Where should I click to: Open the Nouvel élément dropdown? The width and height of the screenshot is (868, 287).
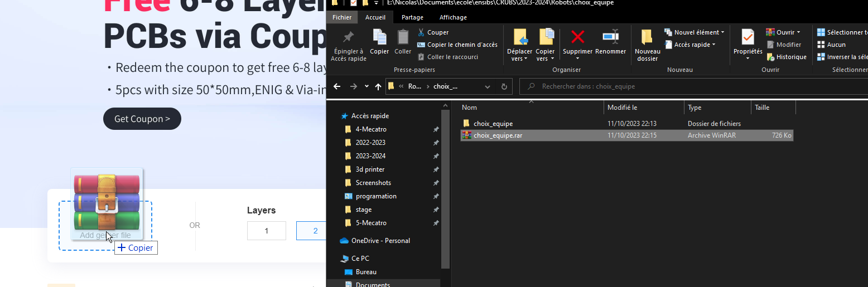[695, 32]
